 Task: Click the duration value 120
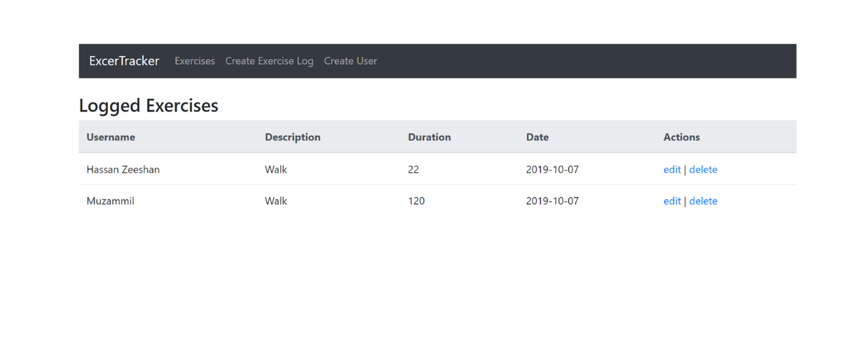click(416, 201)
